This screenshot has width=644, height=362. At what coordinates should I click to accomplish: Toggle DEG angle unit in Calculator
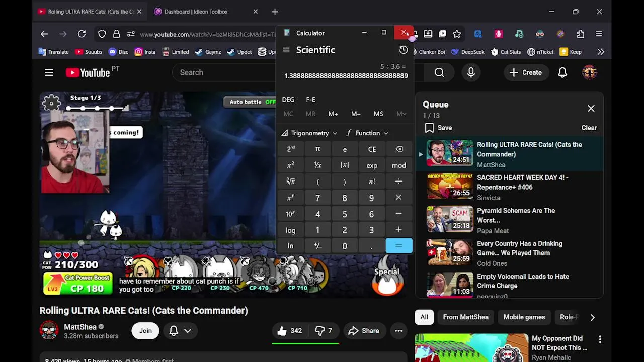(288, 100)
